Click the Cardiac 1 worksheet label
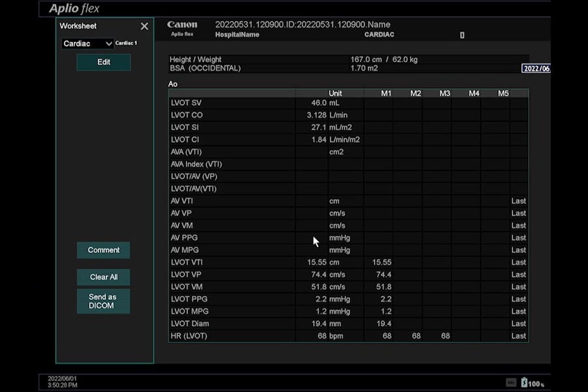The image size is (588, 392). pos(126,43)
